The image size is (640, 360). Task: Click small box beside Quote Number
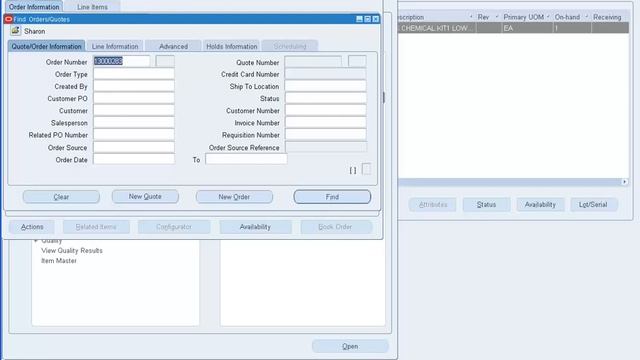pyautogui.click(x=357, y=62)
